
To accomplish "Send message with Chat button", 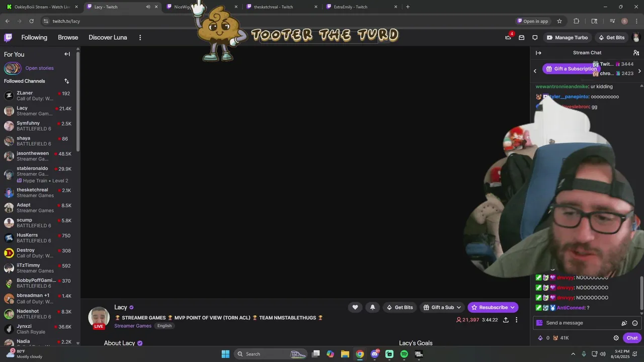I will tap(632, 338).
